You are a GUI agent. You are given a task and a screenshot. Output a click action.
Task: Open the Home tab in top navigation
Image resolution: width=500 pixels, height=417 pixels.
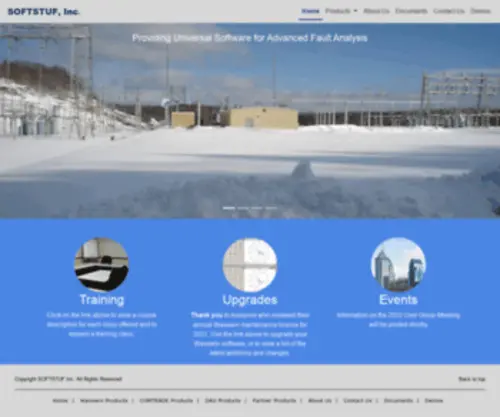pyautogui.click(x=310, y=11)
